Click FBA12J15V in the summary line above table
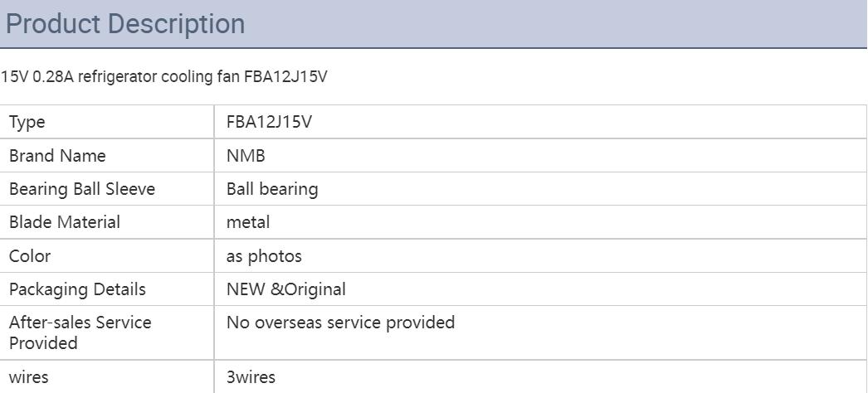The height and width of the screenshot is (393, 868). click(x=285, y=77)
